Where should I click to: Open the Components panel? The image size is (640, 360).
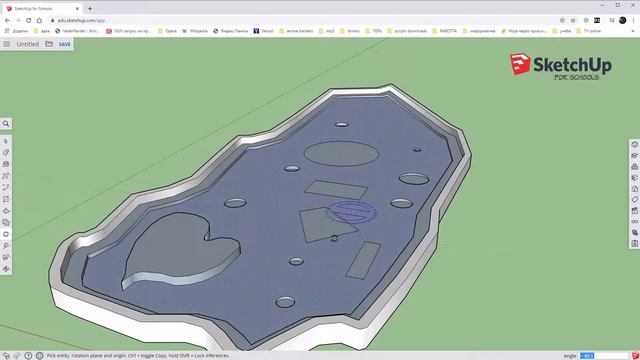pos(634,167)
